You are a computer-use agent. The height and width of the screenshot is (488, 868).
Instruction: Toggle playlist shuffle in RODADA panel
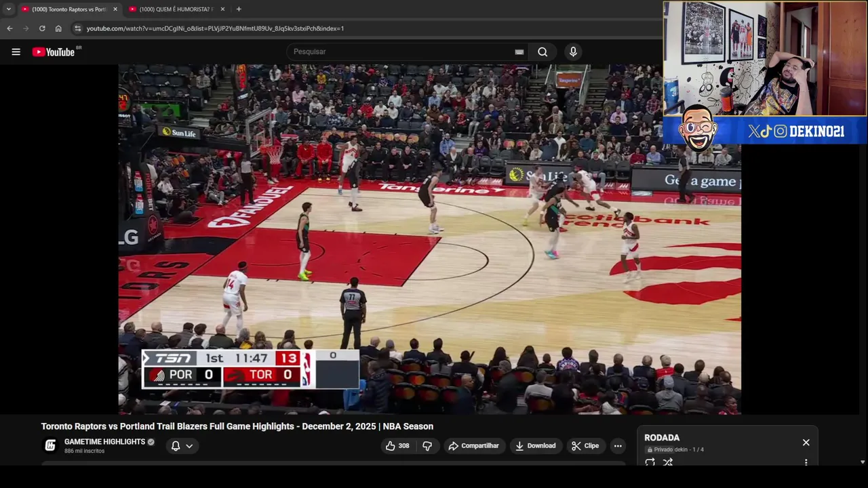pyautogui.click(x=668, y=462)
